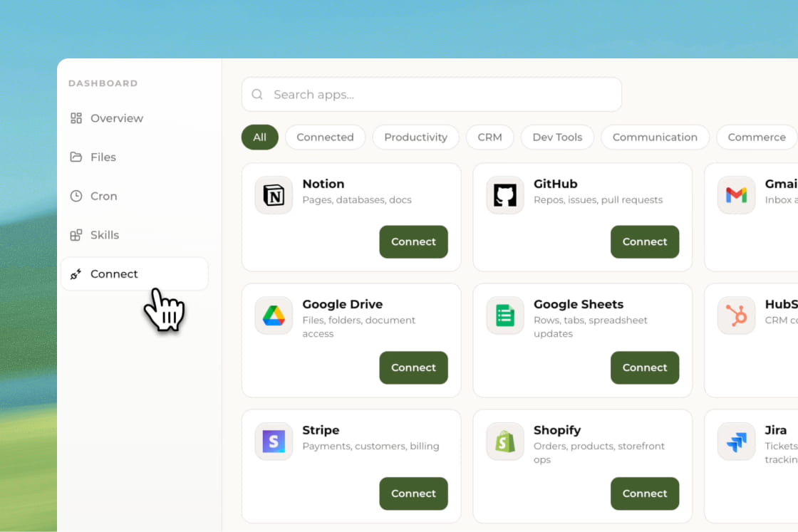Click the Jira logo
The width and height of the screenshot is (798, 532).
(x=737, y=442)
